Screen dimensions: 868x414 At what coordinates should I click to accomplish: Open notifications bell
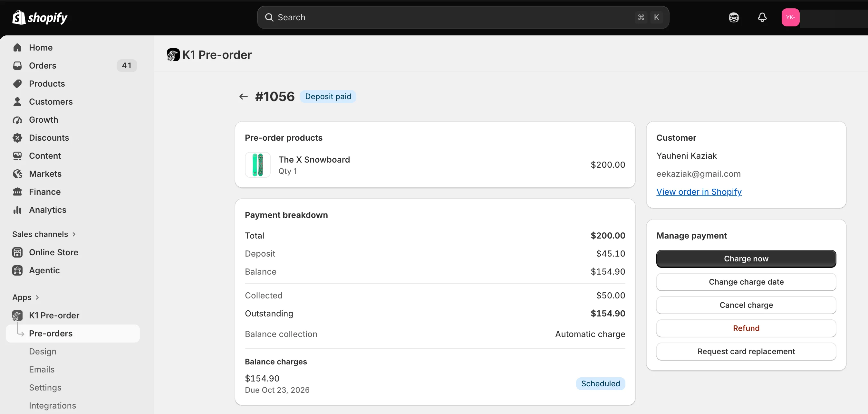[762, 17]
